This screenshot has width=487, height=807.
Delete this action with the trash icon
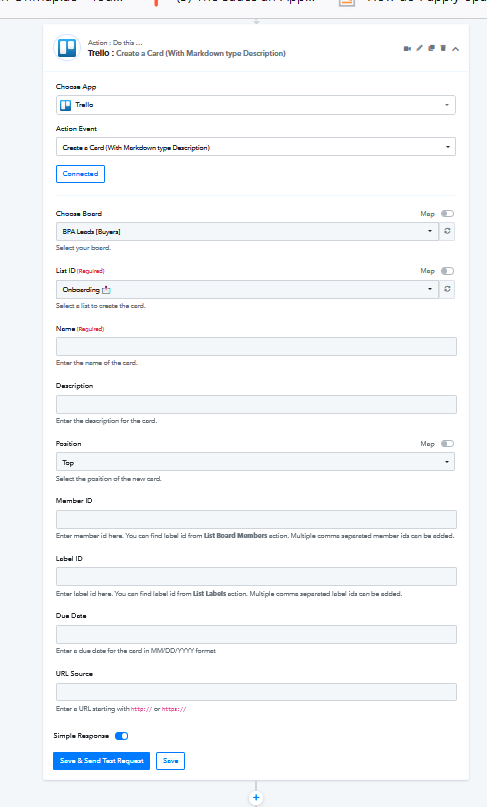443,48
